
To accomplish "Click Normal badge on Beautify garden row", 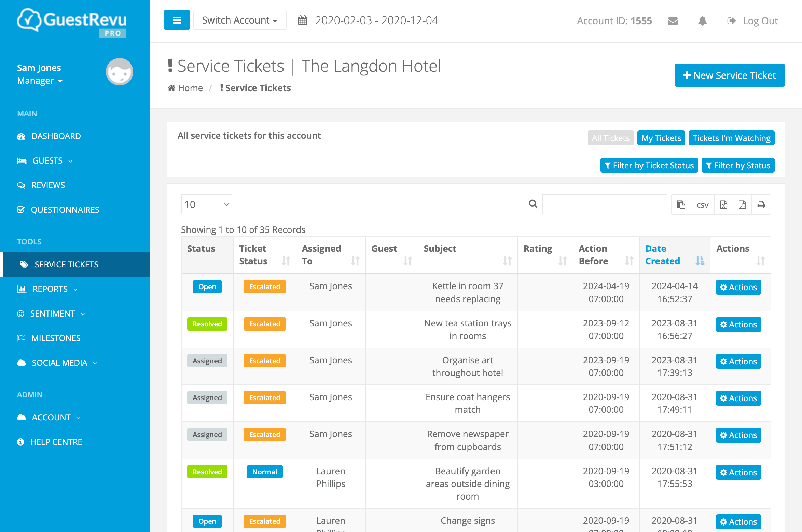I will 265,472.
